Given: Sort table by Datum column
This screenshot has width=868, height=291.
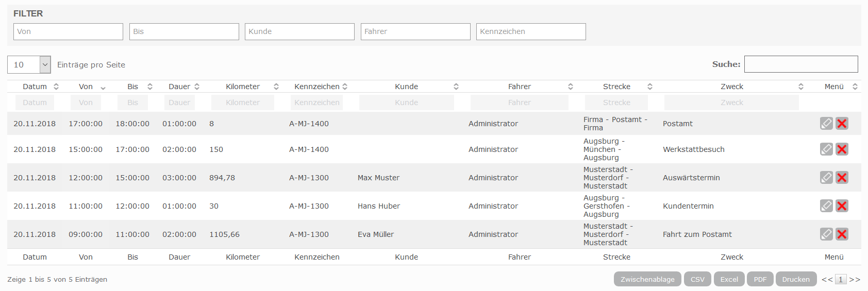Looking at the screenshot, I should (35, 87).
